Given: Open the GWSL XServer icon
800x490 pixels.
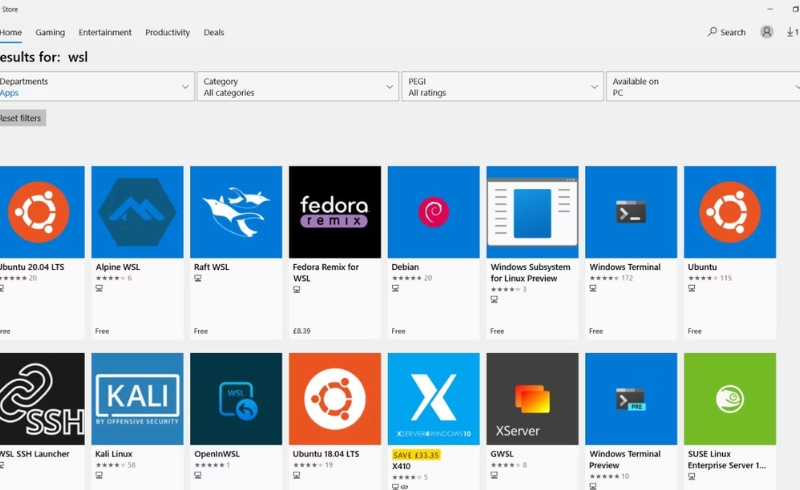Looking at the screenshot, I should pos(532,399).
